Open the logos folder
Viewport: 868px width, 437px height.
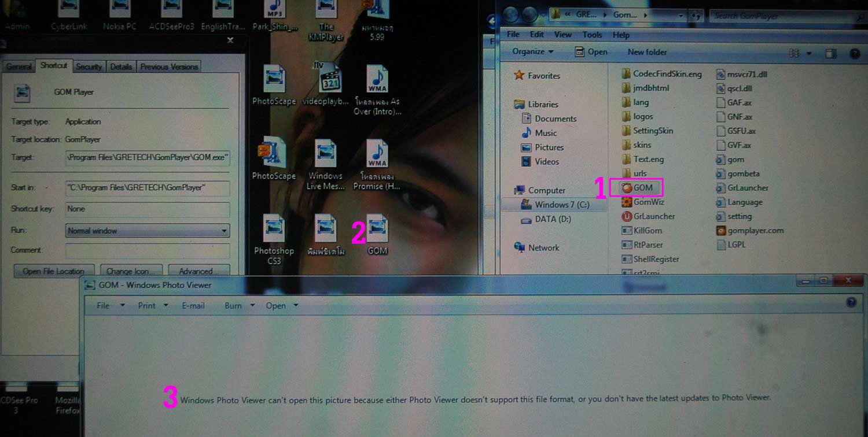(637, 116)
